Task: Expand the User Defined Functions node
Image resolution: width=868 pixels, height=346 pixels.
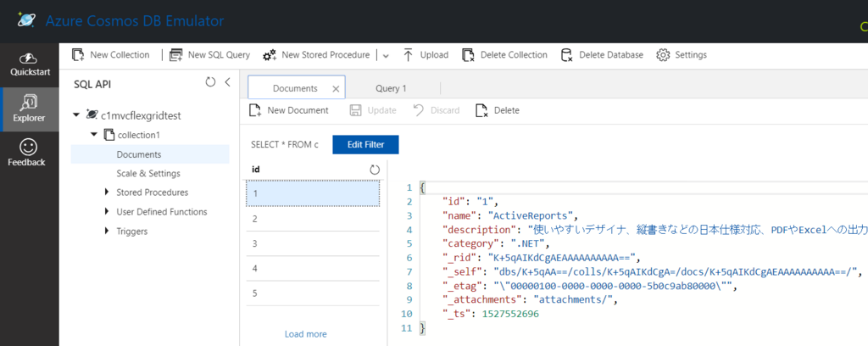Action: [x=107, y=211]
